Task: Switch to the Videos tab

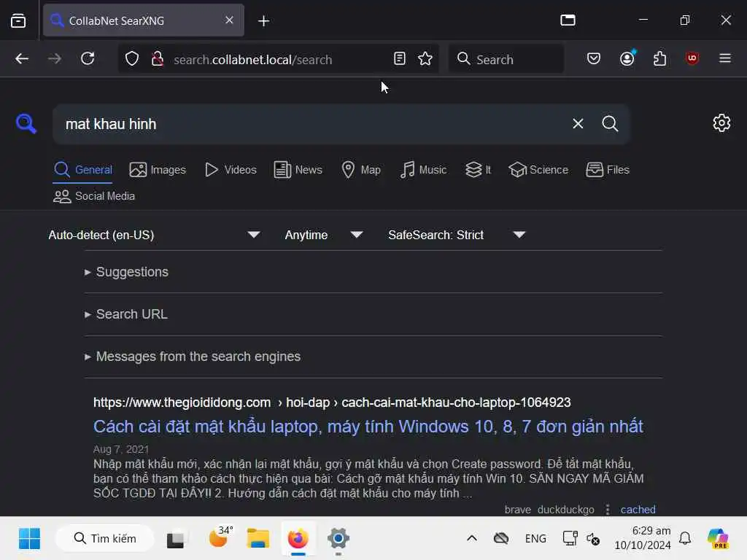Action: point(231,169)
